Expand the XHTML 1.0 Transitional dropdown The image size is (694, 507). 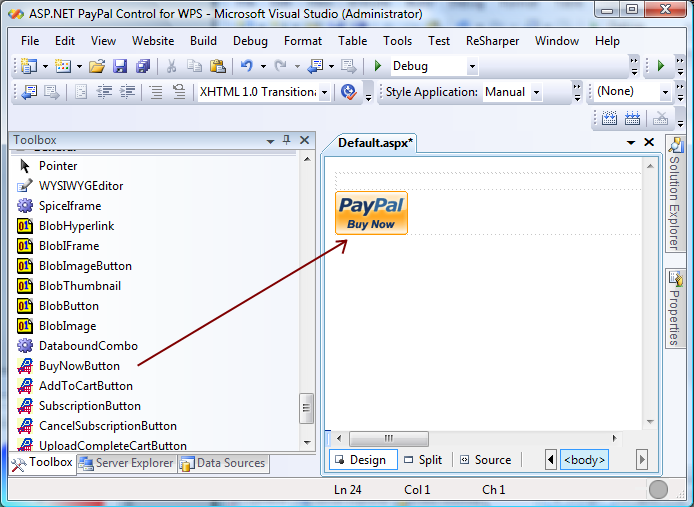(x=324, y=92)
